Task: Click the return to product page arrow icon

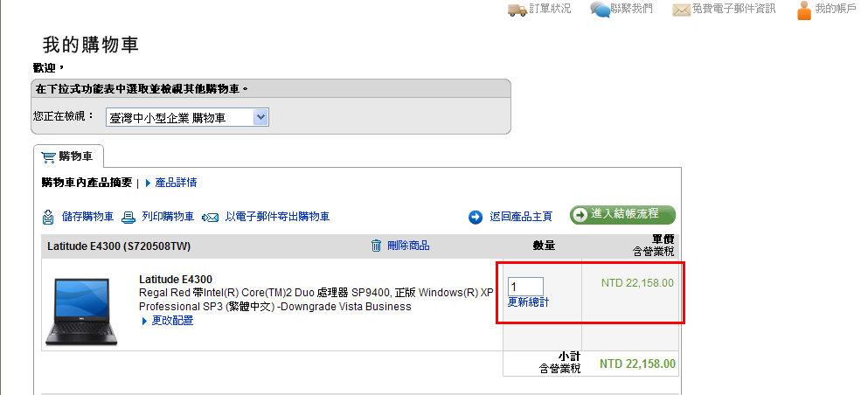Action: (476, 218)
